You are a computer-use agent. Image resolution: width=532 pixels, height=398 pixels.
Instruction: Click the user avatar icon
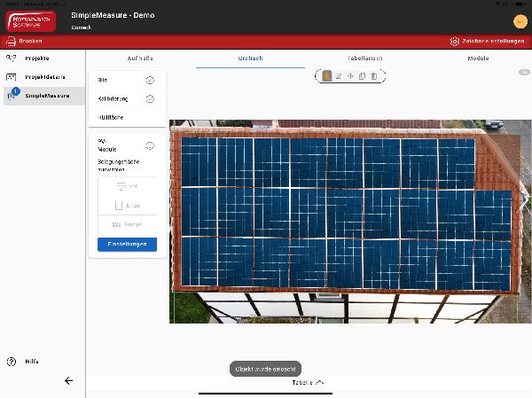click(x=520, y=21)
